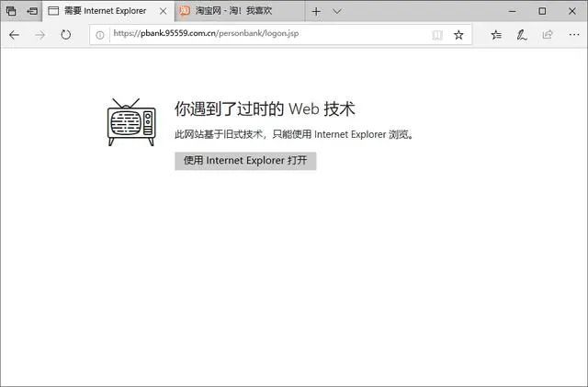
Task: Close the Edge browser window
Action: pyautogui.click(x=571, y=11)
